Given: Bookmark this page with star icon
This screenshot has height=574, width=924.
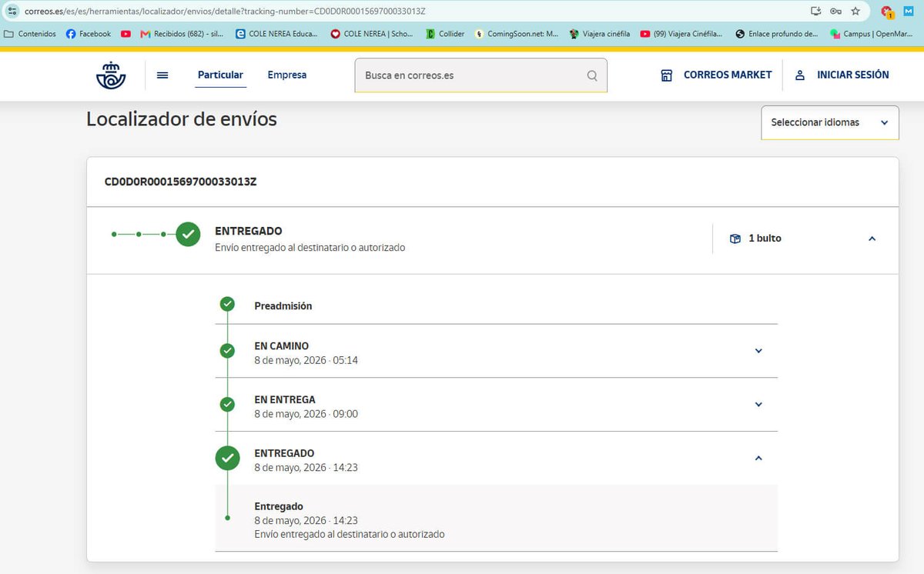Looking at the screenshot, I should coord(855,11).
